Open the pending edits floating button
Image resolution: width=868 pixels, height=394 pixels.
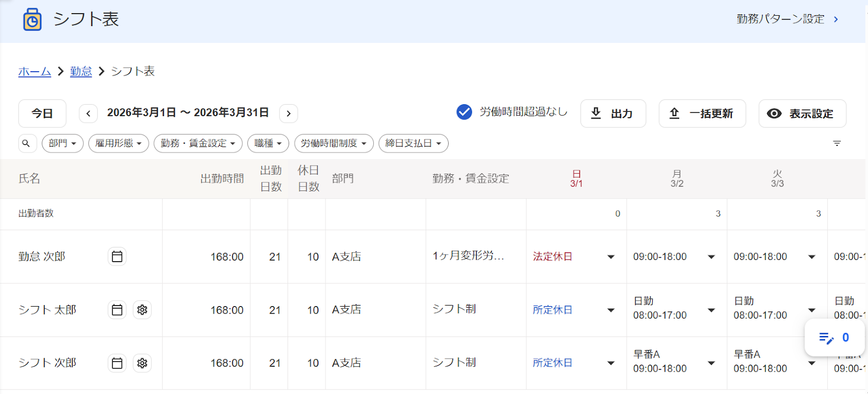pos(834,338)
